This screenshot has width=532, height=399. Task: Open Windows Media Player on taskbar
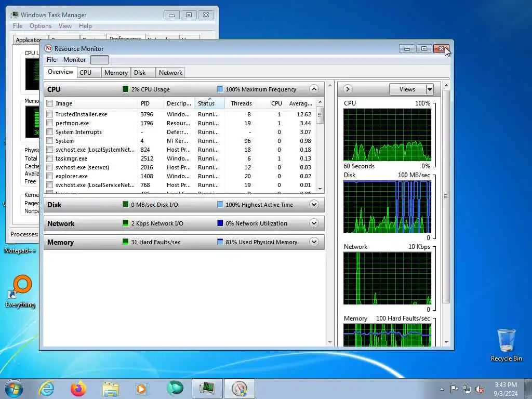pyautogui.click(x=142, y=389)
